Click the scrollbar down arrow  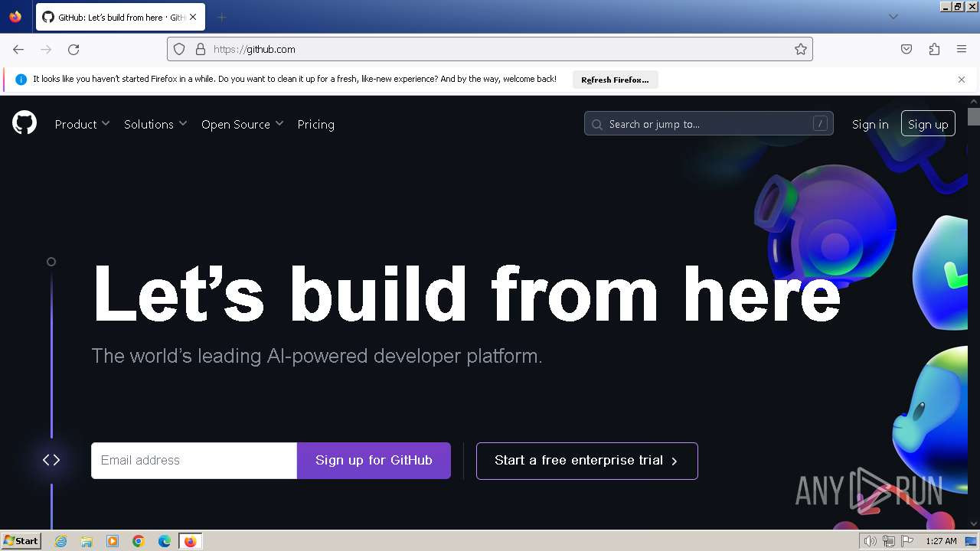973,523
